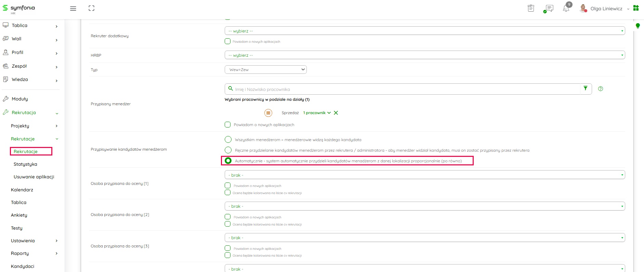The image size is (644, 272).
Task: Open the Typ 'Wew+Zew' dropdown
Action: point(265,70)
